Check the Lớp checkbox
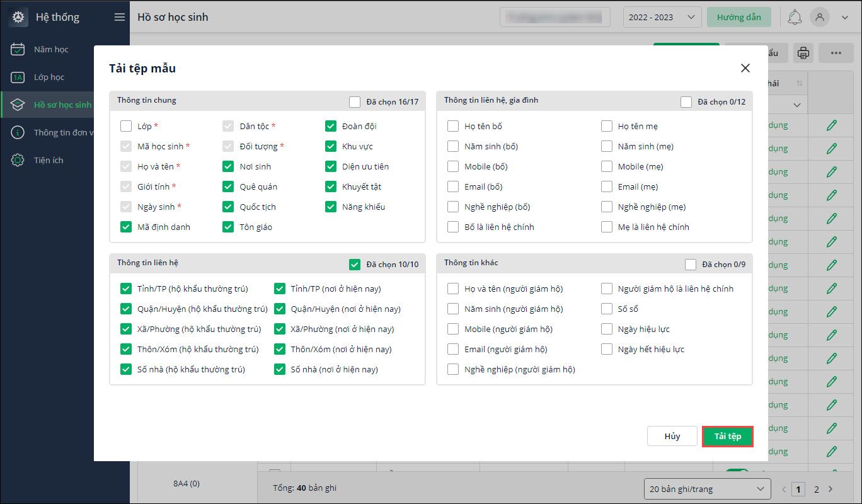 point(126,126)
